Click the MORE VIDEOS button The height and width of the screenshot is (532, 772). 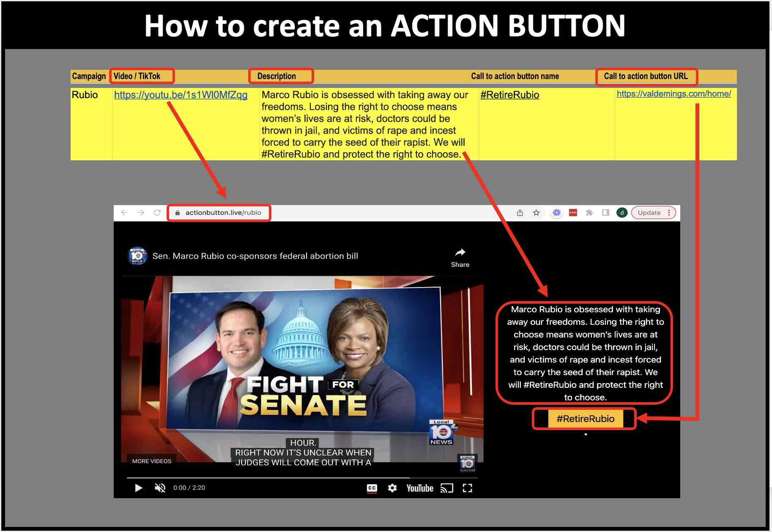151,461
